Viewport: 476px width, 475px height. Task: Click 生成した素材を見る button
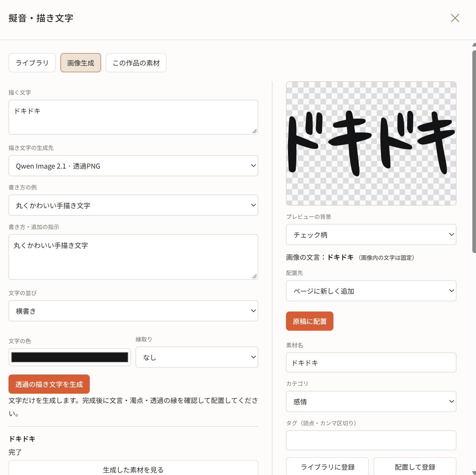point(133,469)
